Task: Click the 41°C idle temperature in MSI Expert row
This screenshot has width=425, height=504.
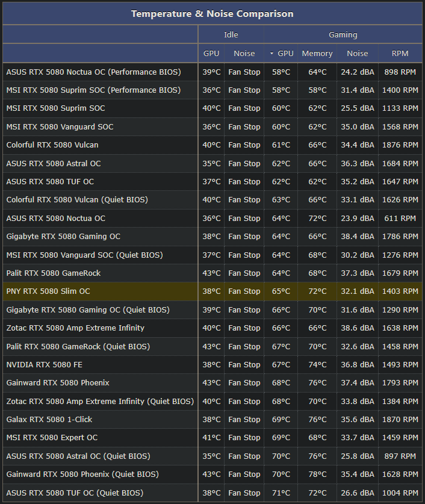Action: [x=211, y=438]
